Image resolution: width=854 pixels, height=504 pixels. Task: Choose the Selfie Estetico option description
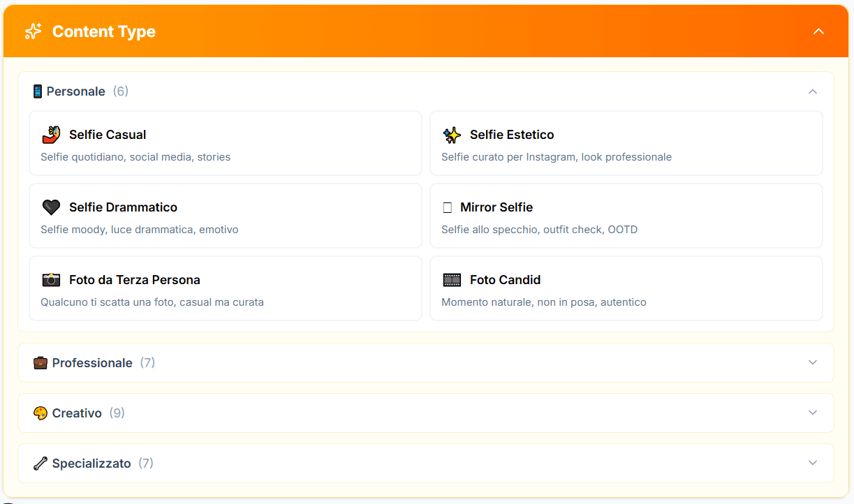click(556, 157)
